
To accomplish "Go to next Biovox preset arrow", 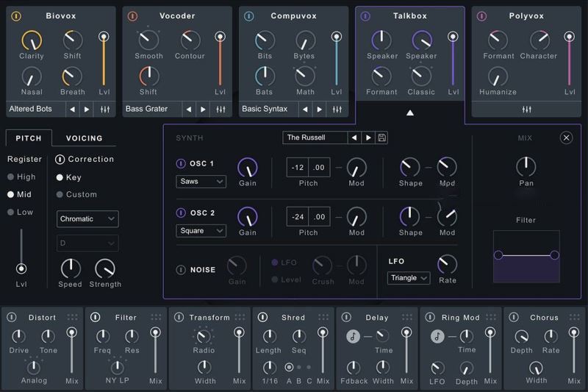I will (87, 110).
